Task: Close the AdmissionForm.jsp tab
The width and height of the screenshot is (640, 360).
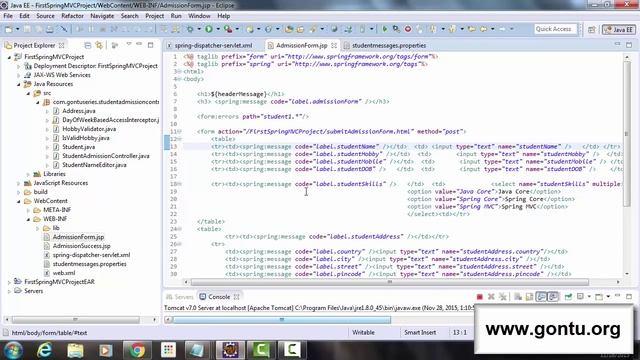Action: click(334, 45)
